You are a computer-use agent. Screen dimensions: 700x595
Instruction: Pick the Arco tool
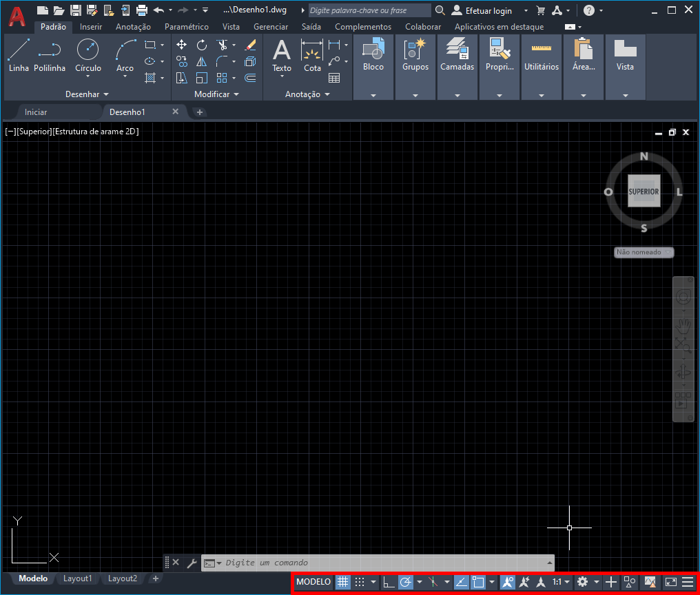pos(125,55)
